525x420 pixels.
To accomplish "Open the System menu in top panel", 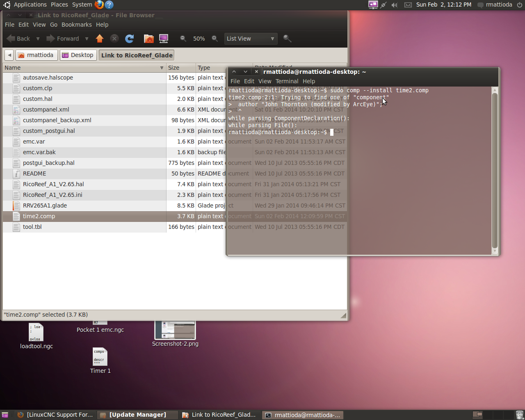I will click(82, 5).
